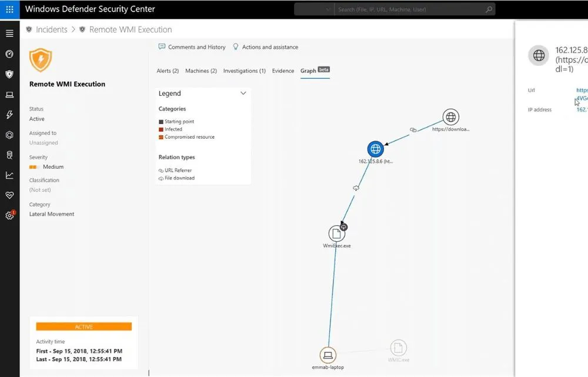Collapse the Legend panel
Screen dimensions: 588x377
coord(243,93)
